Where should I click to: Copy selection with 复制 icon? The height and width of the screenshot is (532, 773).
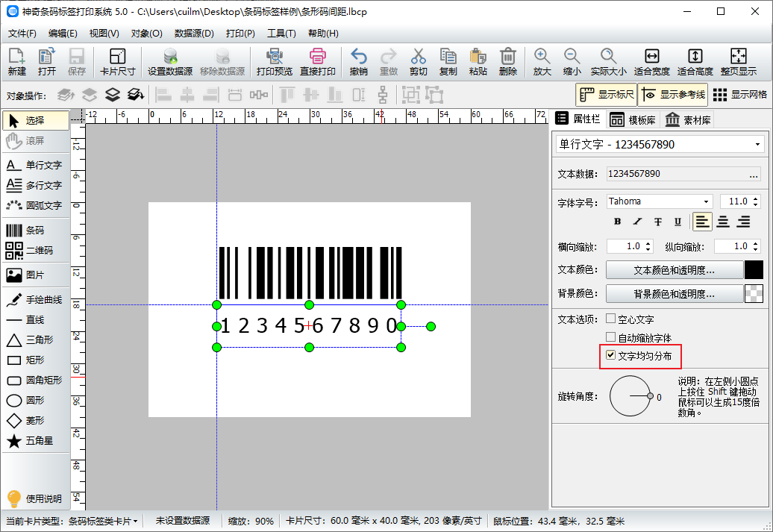(448, 62)
